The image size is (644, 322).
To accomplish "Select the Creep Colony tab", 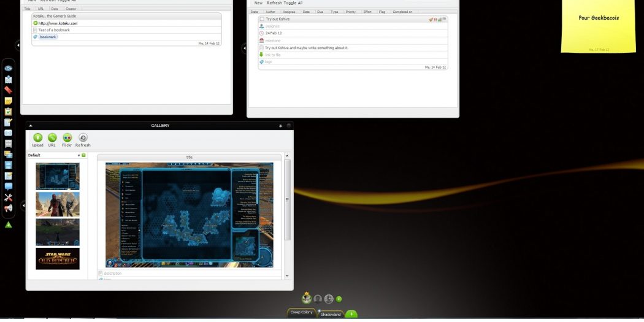I will 302,313.
